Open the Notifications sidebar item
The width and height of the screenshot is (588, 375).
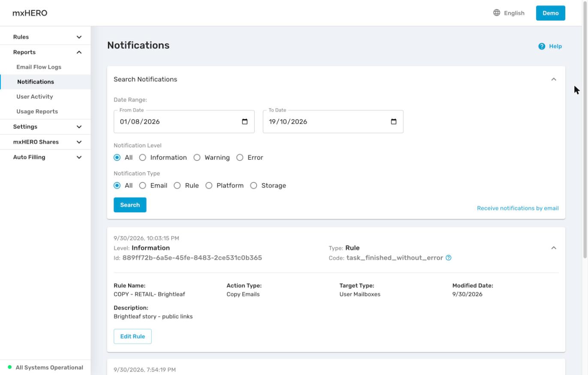(45, 82)
